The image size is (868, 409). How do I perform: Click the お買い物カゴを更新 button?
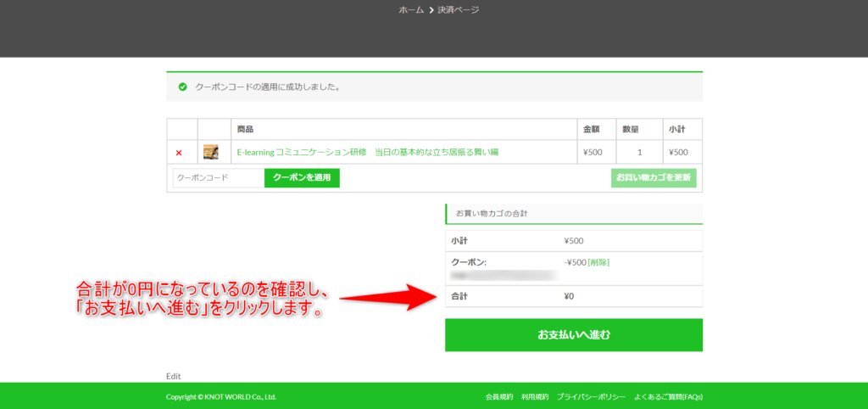[x=654, y=178]
